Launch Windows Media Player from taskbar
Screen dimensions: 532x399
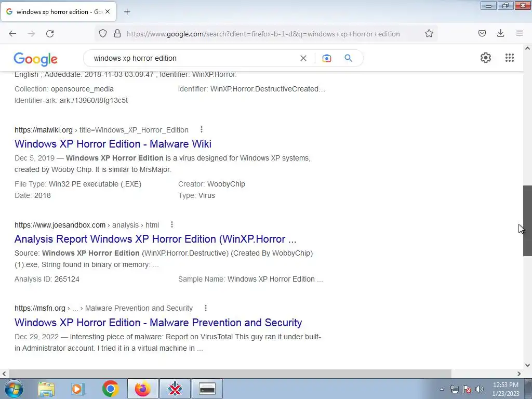pyautogui.click(x=78, y=389)
